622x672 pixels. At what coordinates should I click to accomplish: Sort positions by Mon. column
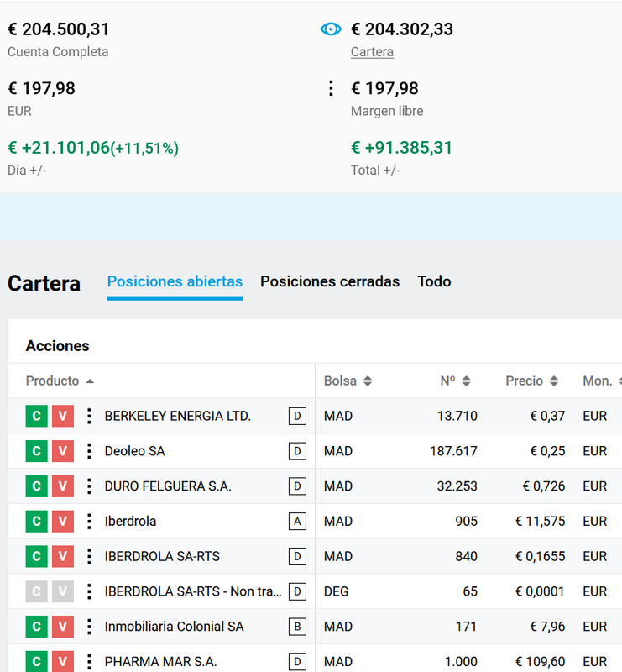click(602, 381)
